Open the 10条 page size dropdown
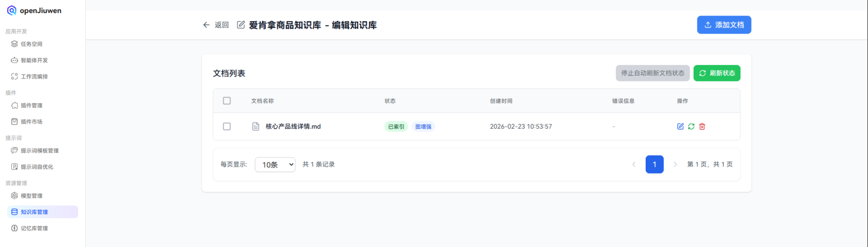Screen dimensions: 868x247 click(x=275, y=164)
